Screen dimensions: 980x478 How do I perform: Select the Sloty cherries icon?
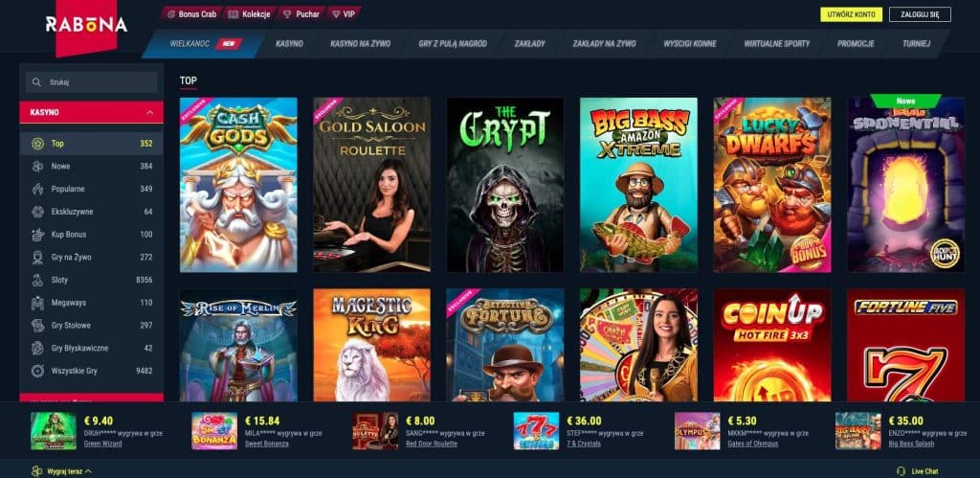tap(37, 280)
